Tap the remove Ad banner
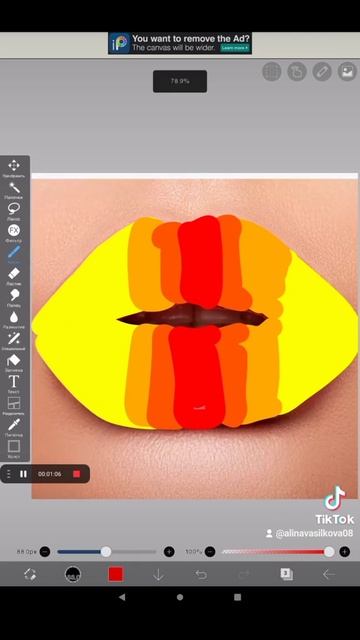Viewport: 360px width, 640px height. point(180,43)
